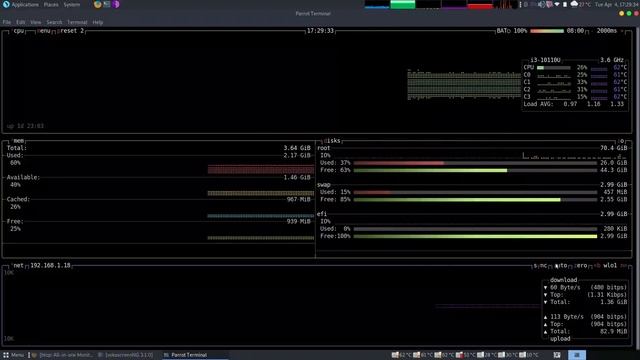Click the C1 core row showing 33%
Image resolution: width=640 pixels, height=360 pixels.
[x=575, y=82]
